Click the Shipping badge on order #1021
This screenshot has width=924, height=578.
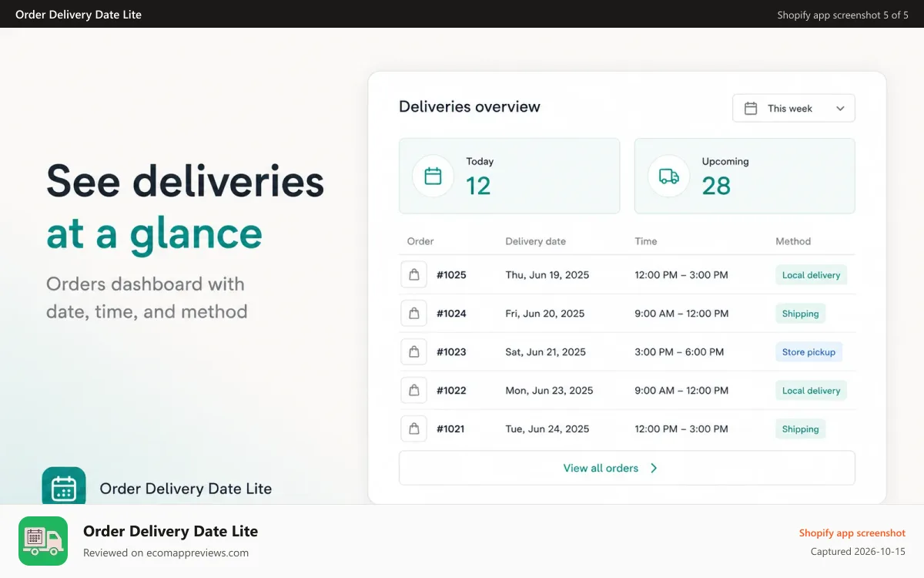800,429
